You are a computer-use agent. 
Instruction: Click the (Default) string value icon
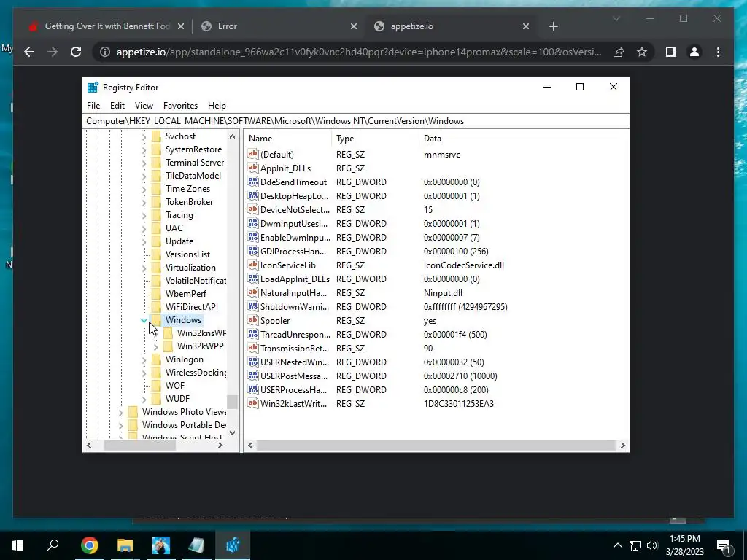tap(253, 154)
